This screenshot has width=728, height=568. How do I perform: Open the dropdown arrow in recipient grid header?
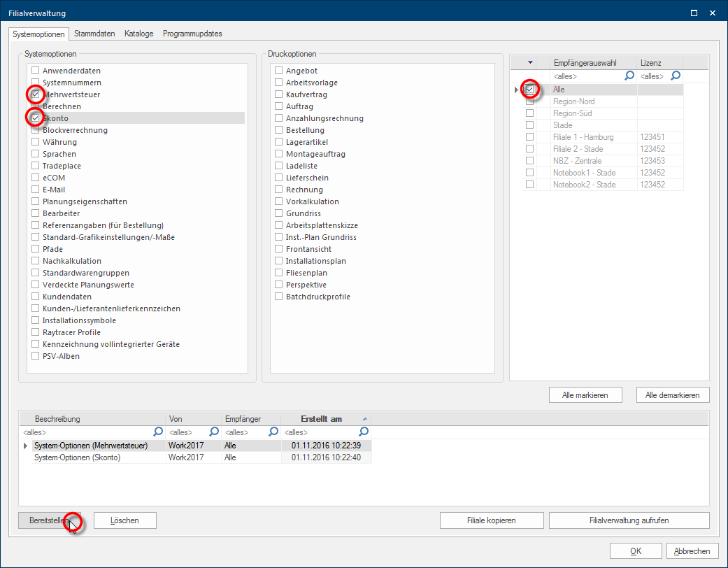tap(530, 62)
